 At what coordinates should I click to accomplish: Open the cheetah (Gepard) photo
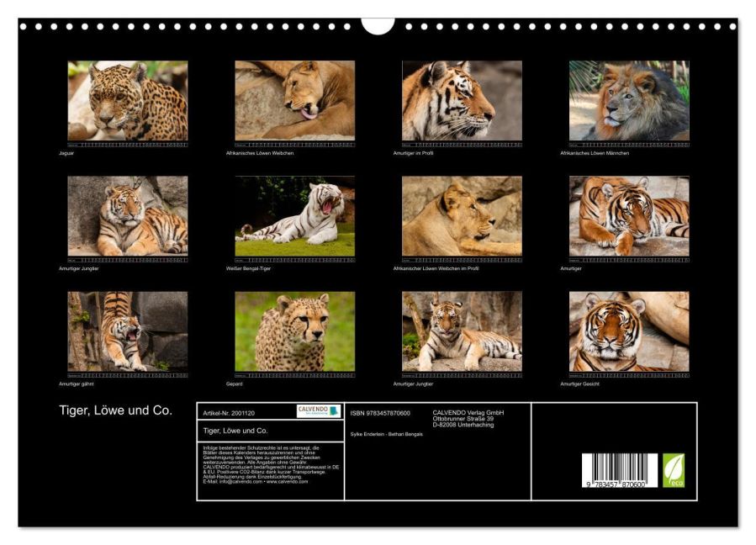tap(294, 331)
